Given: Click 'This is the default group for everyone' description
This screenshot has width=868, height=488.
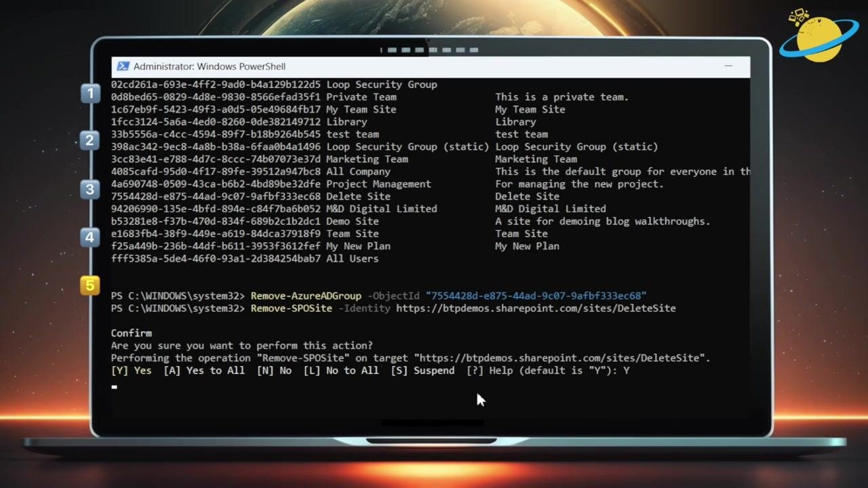Looking at the screenshot, I should coord(623,171).
